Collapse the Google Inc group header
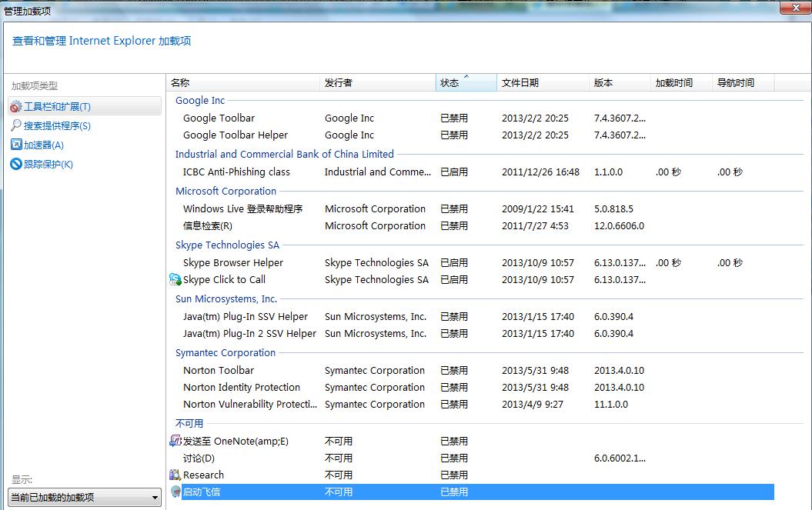812x510 pixels. [x=200, y=101]
